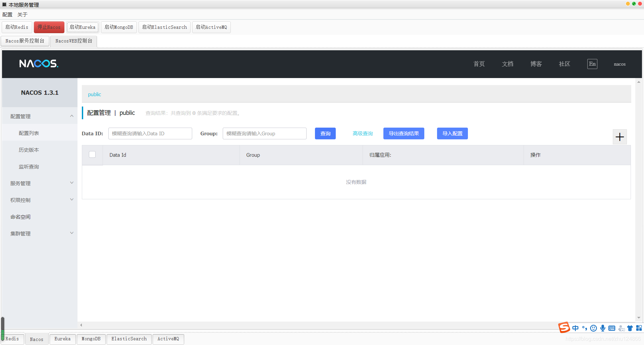Open 社区 in the Nacos header
The width and height of the screenshot is (644, 345).
coord(565,64)
